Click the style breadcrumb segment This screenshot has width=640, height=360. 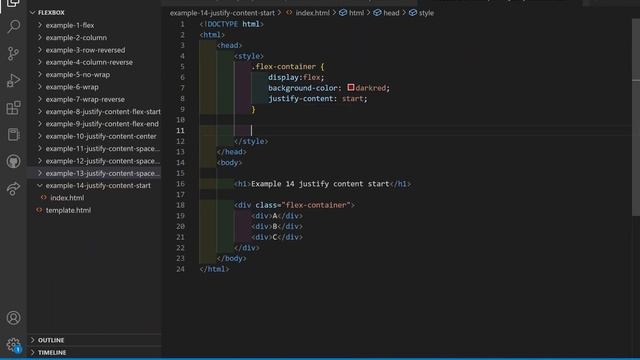point(426,13)
